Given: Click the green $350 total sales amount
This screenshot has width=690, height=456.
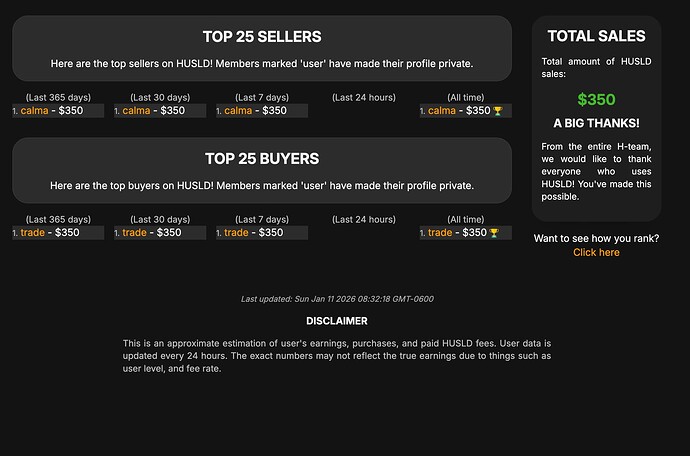Looking at the screenshot, I should [x=596, y=100].
